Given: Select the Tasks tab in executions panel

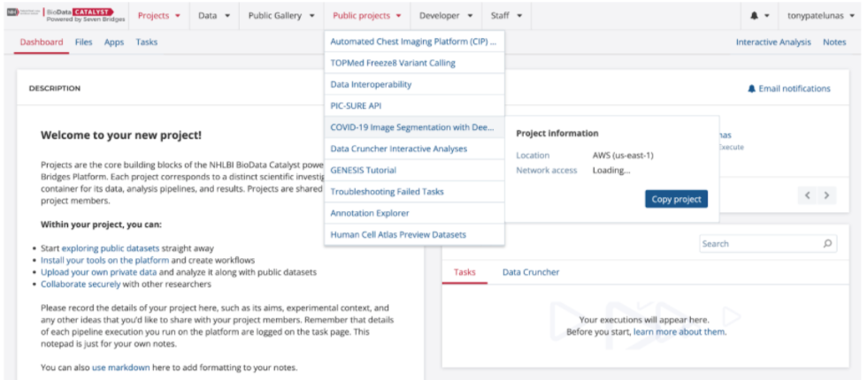Looking at the screenshot, I should tap(465, 272).
